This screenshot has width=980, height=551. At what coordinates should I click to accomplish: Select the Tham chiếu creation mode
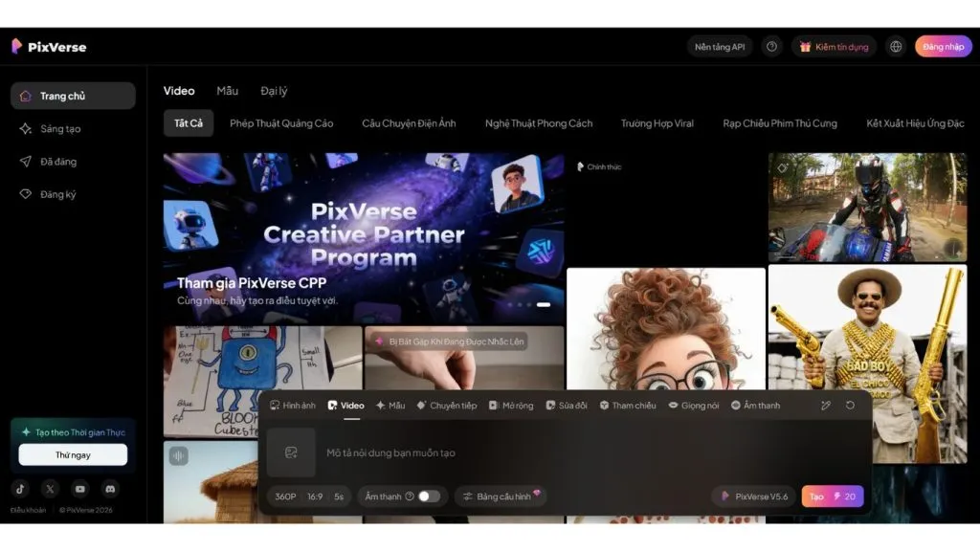(628, 406)
